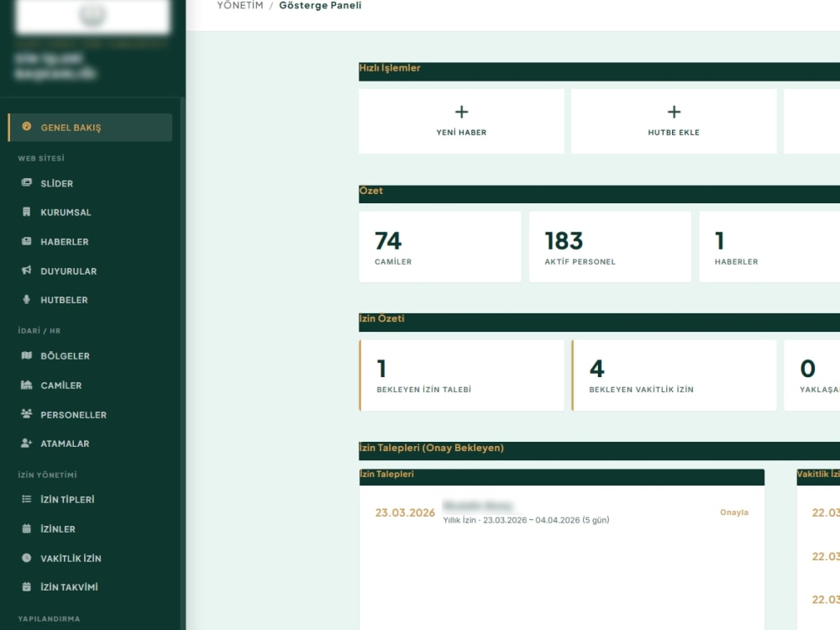Open Genel Bakış menu item
840x630 pixels.
90,128
